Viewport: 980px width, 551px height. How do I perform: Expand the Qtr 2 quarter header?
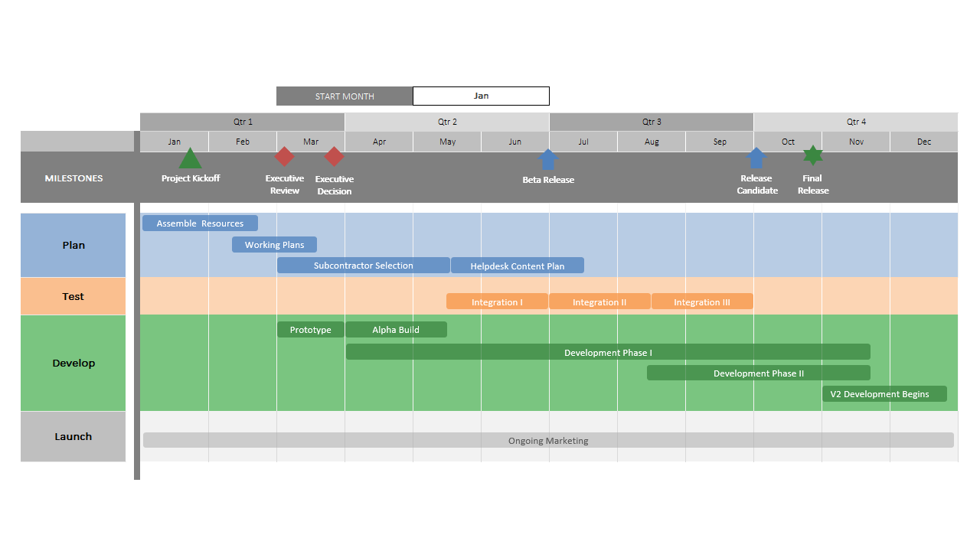pos(446,122)
